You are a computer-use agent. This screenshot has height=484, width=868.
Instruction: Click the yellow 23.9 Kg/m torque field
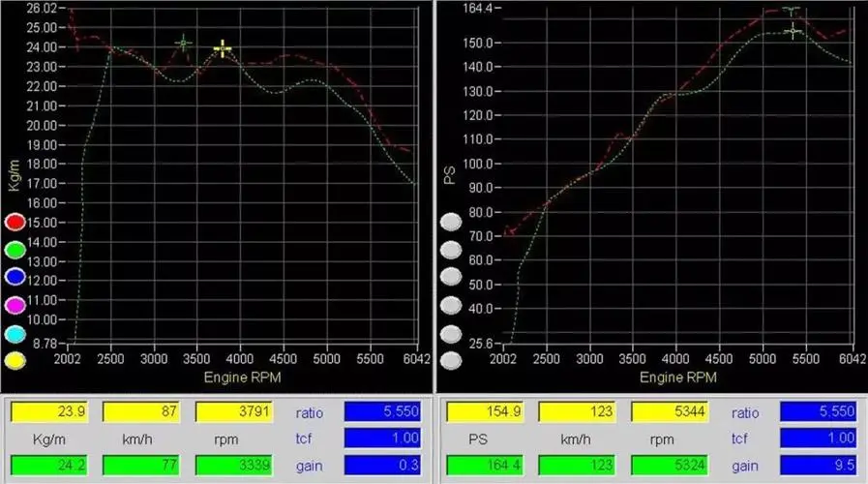(x=48, y=411)
